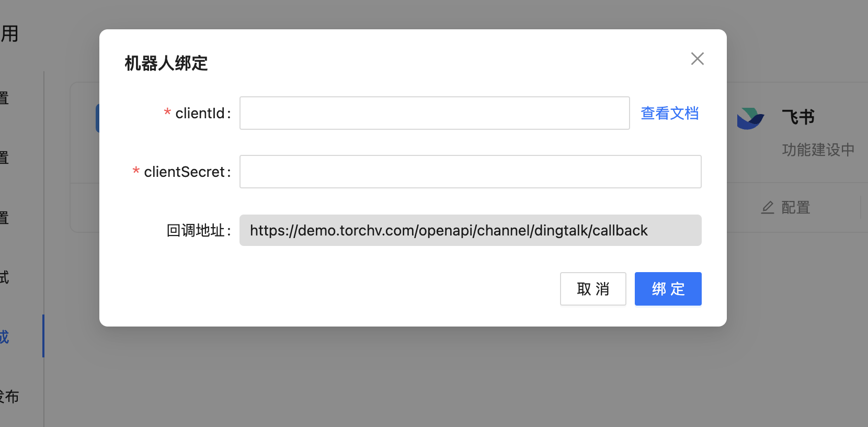Screen dimensions: 868x427
Task: Click the 机器人绑定 dialog title
Action: coord(166,63)
